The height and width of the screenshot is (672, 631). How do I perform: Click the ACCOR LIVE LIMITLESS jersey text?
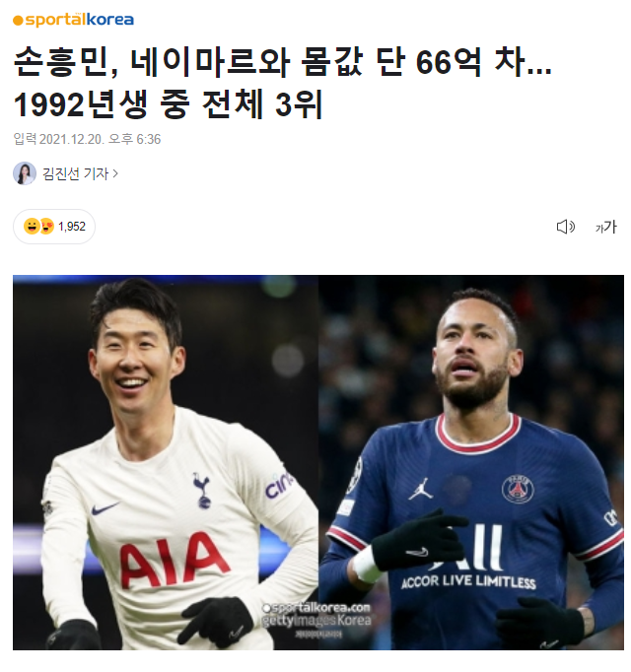tap(468, 582)
